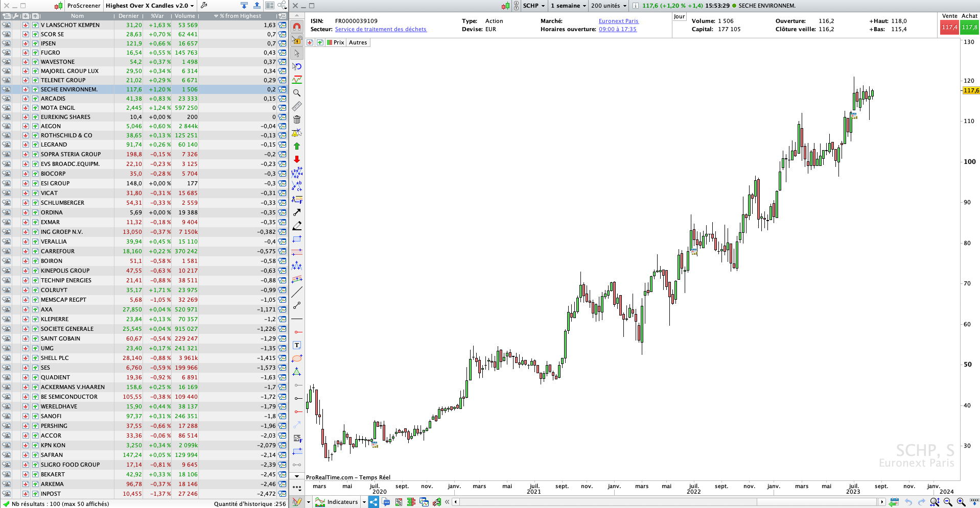Click the red plus icon for AXA
980x508 pixels.
tap(26, 309)
